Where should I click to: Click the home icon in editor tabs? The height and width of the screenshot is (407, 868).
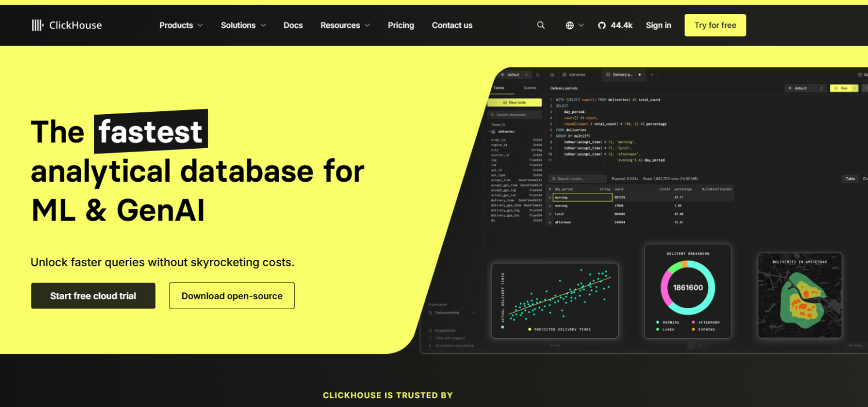[x=552, y=75]
